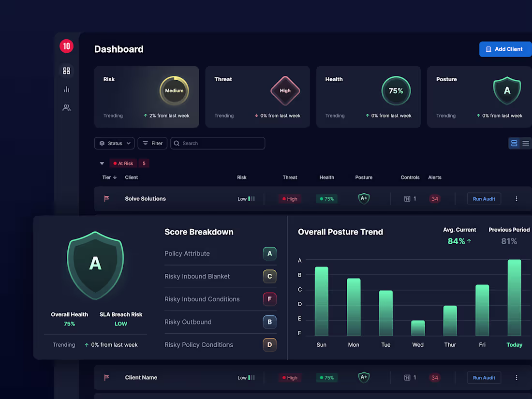
Task: Click the Threat column header
Action: click(290, 177)
